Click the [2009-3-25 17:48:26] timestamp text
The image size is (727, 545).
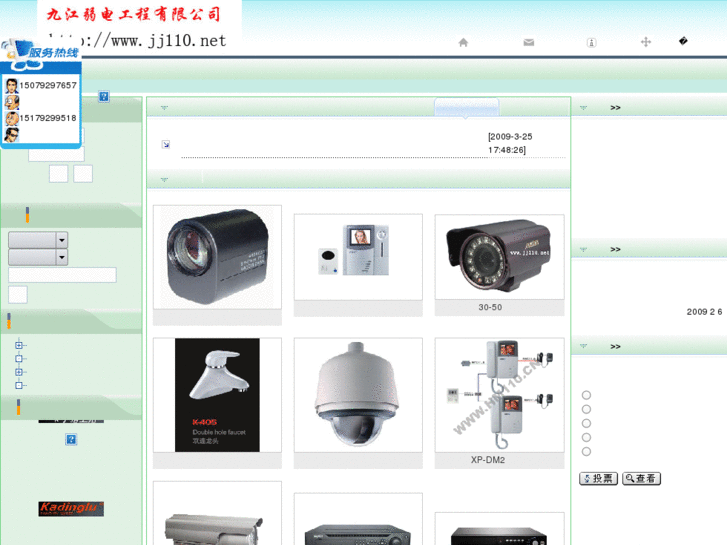click(510, 143)
